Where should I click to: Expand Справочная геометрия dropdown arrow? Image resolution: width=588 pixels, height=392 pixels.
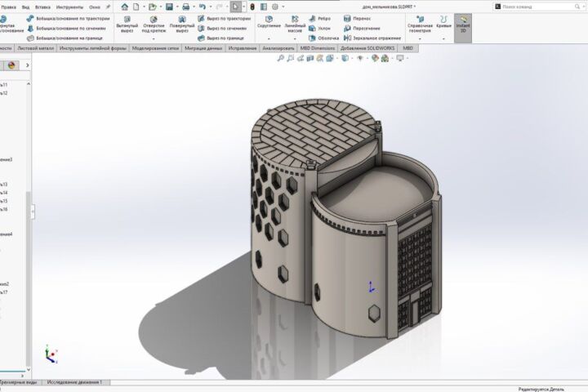point(420,38)
